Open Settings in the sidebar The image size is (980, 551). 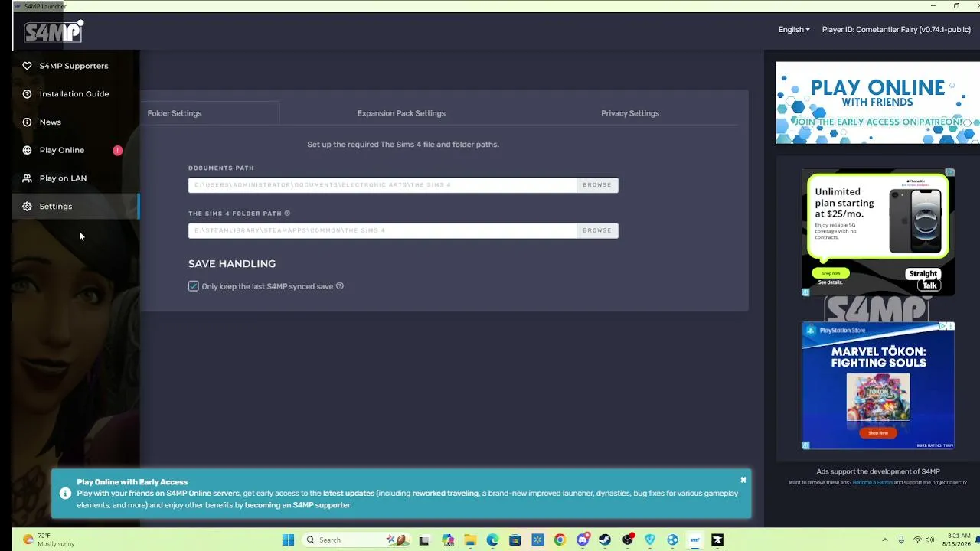pos(76,207)
